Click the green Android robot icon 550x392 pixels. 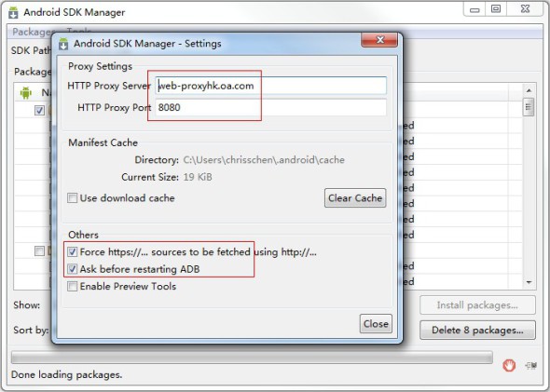[26, 93]
